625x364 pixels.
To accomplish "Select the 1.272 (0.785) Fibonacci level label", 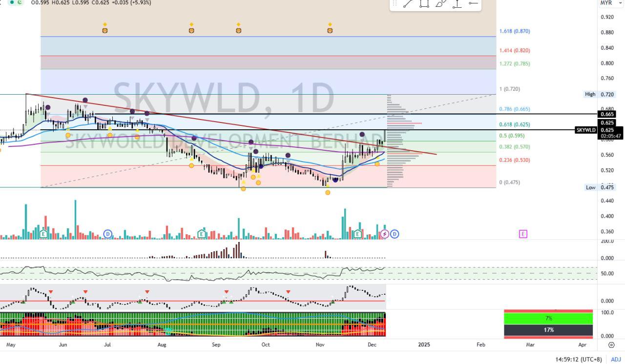I will (515, 63).
